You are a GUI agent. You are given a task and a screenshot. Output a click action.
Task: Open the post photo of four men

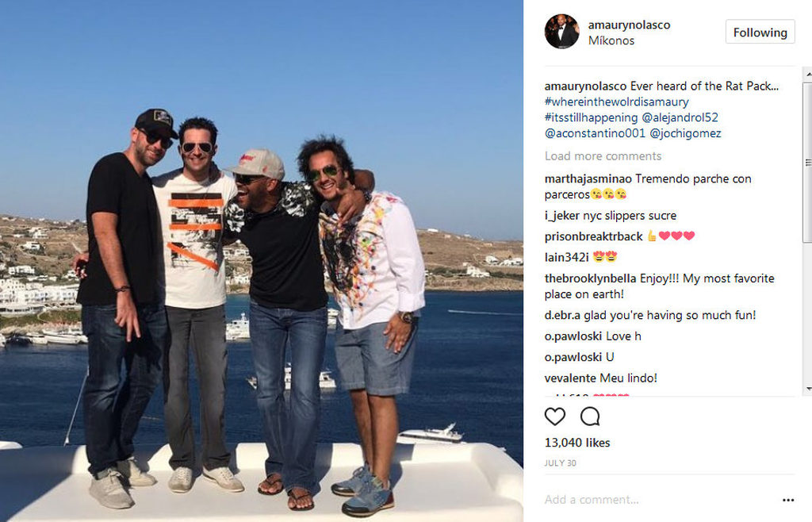coord(262,261)
